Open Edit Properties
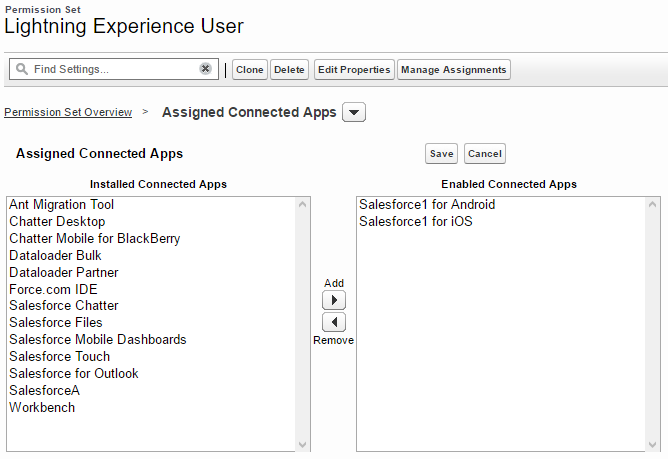The width and height of the screenshot is (668, 459). click(353, 70)
